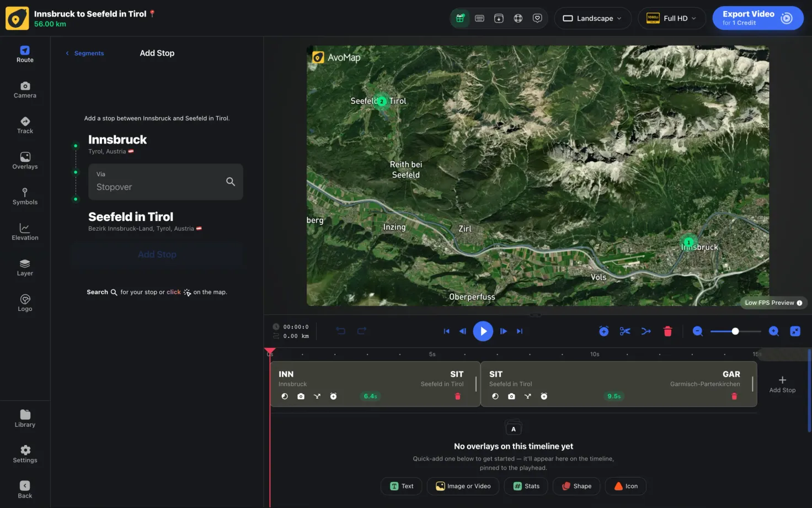Click the Stopover search field
Screen dimensions: 812x508
(165, 182)
